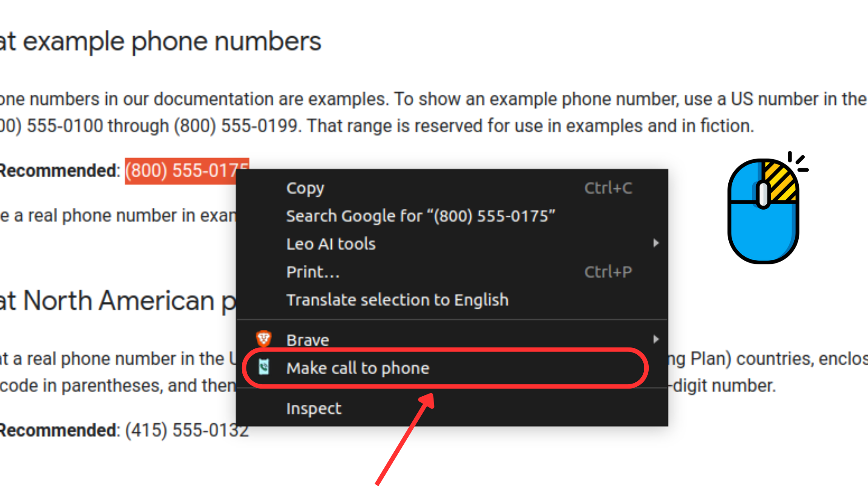Image resolution: width=868 pixels, height=488 pixels.
Task: Select Search Google for "(800) 555-0175"
Action: (x=420, y=216)
